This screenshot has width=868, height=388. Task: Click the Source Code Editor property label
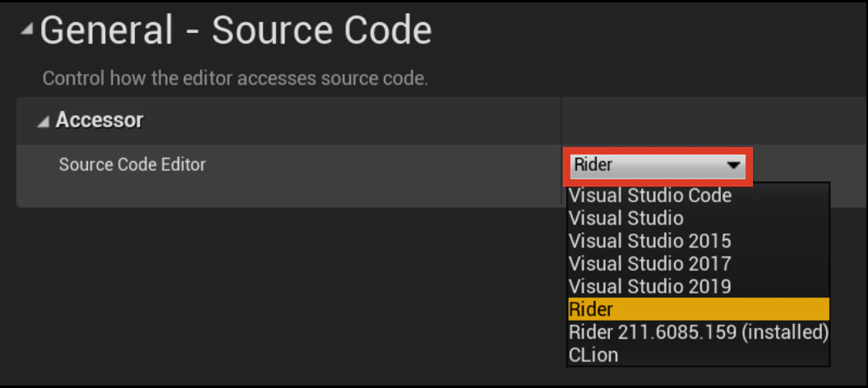[x=132, y=164]
